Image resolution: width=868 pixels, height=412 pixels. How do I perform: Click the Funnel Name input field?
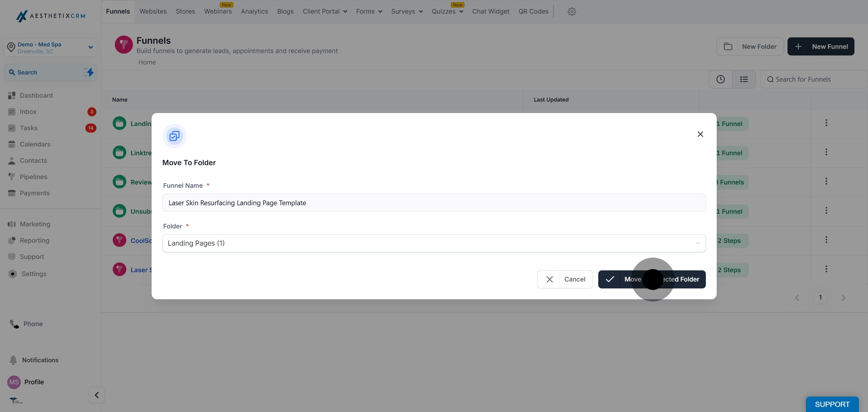tap(434, 203)
